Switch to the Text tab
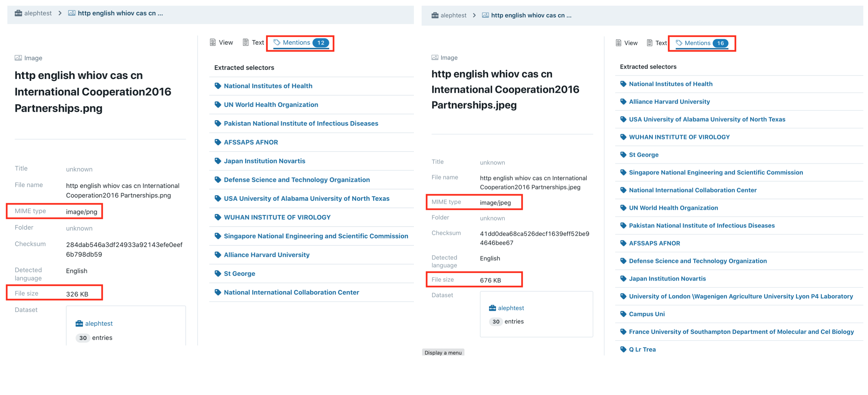Image resolution: width=868 pixels, height=395 pixels. (258, 42)
